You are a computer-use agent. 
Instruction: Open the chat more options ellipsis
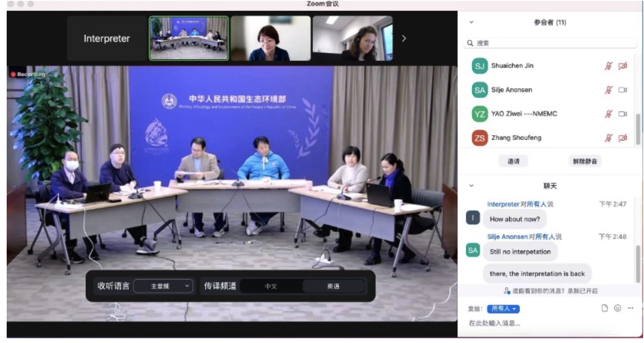(631, 308)
